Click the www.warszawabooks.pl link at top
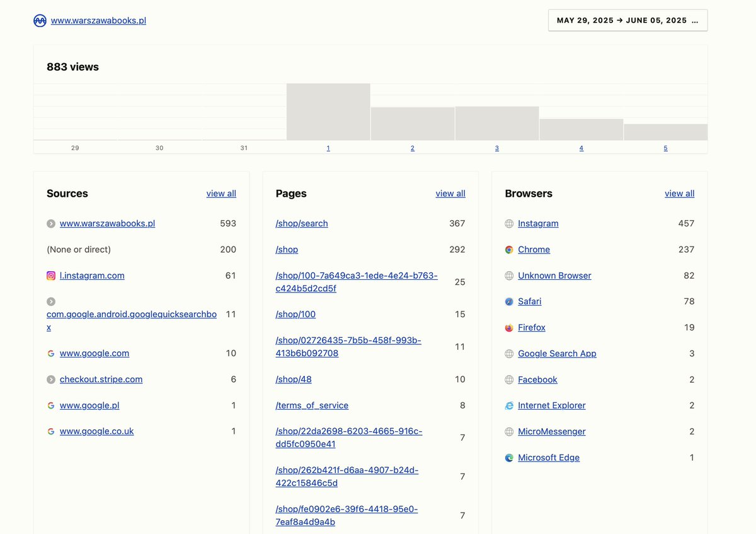 coord(98,20)
